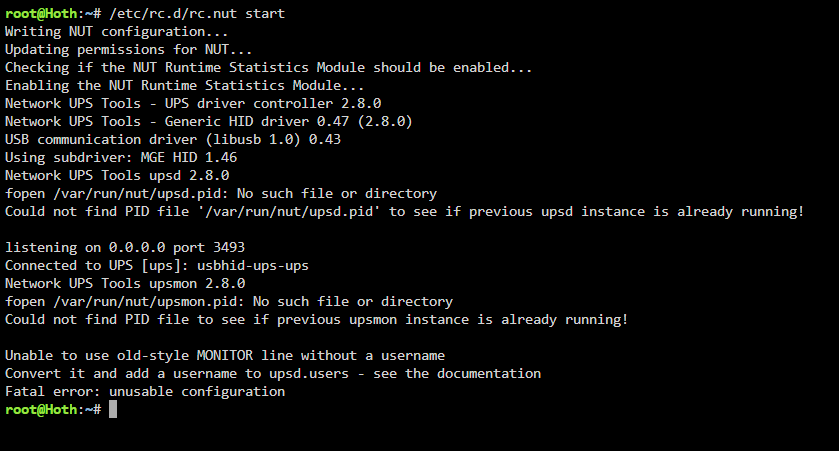Click 'Updating permissions for NUT...' line
839x451 pixels.
128,50
